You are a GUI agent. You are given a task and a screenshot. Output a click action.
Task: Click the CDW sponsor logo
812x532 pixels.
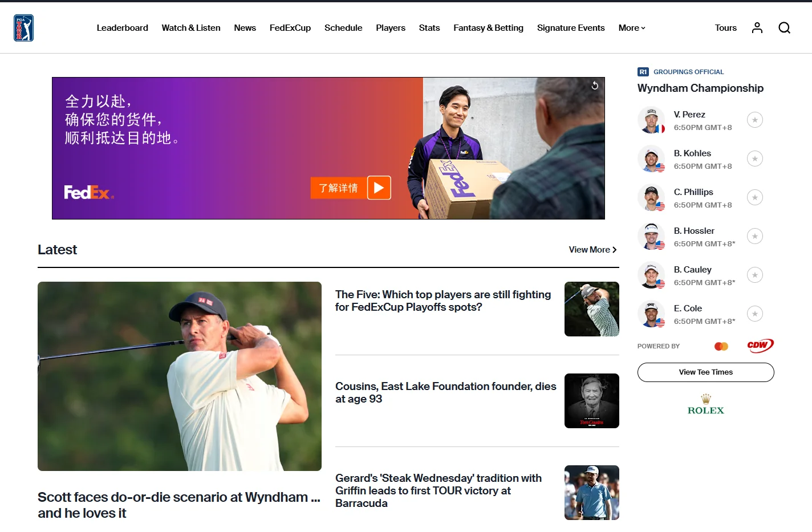tap(760, 346)
